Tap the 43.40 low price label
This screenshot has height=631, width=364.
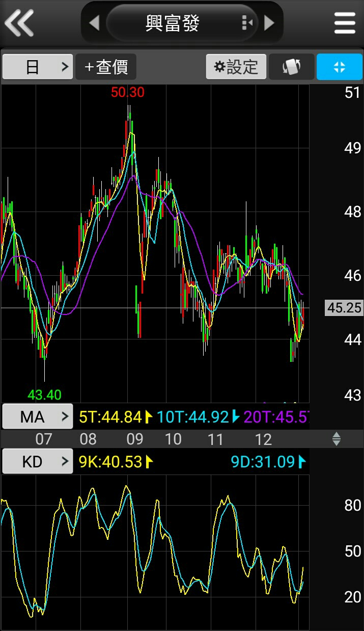pos(44,395)
